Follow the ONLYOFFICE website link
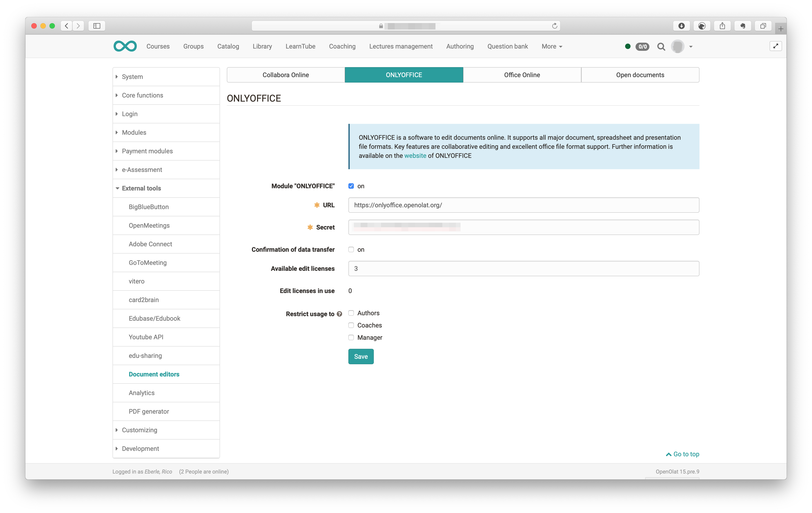Image resolution: width=812 pixels, height=513 pixels. [415, 156]
